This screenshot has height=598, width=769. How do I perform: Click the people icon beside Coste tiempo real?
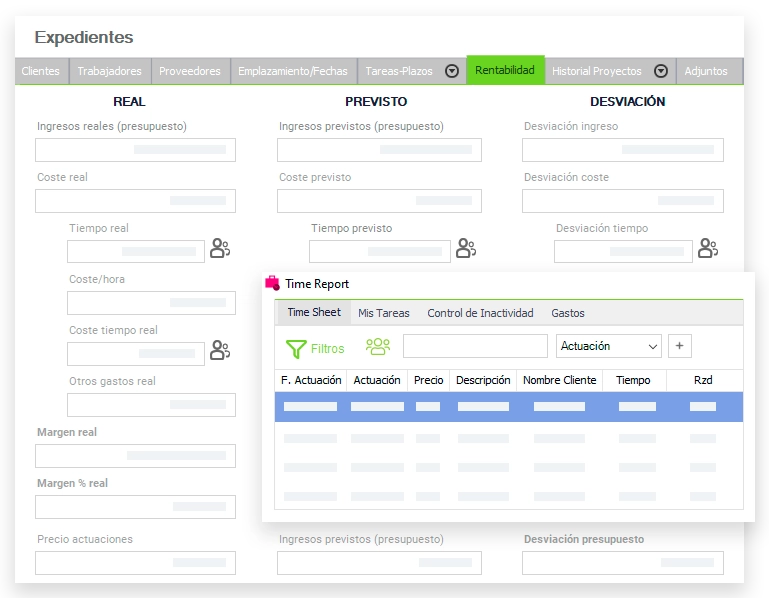pyautogui.click(x=220, y=351)
